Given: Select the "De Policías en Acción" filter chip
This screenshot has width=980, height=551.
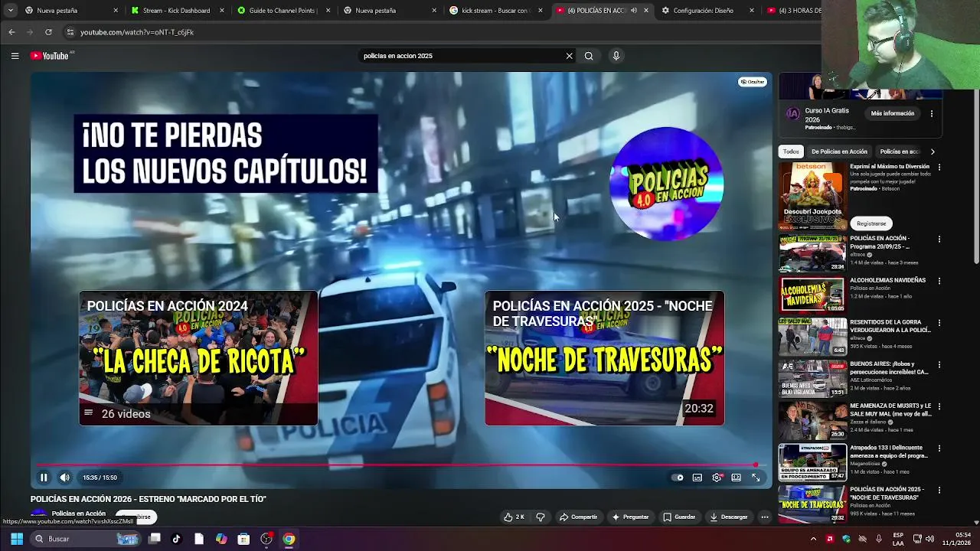Looking at the screenshot, I should click(839, 152).
